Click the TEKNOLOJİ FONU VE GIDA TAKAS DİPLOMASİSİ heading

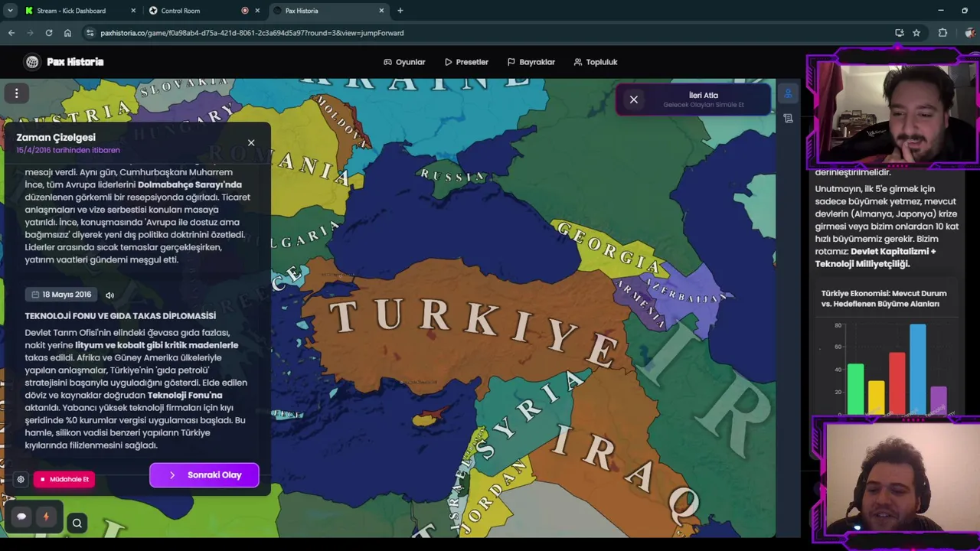click(x=120, y=316)
